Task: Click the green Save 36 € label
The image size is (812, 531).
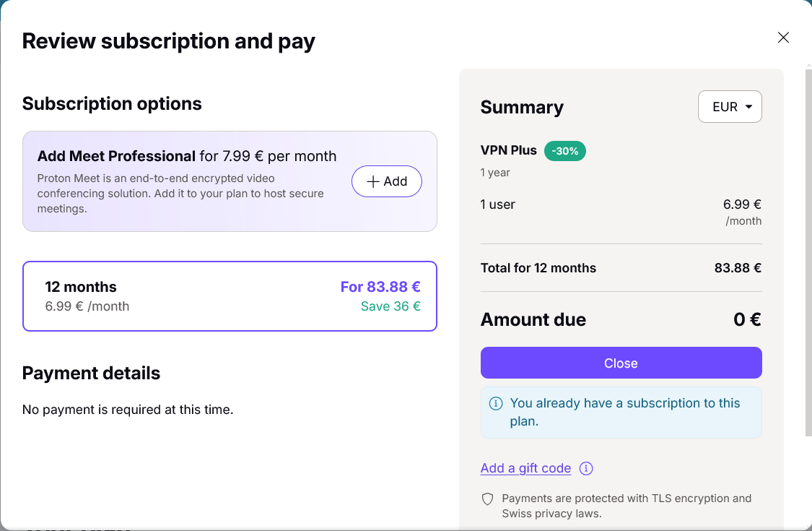Action: (x=390, y=306)
